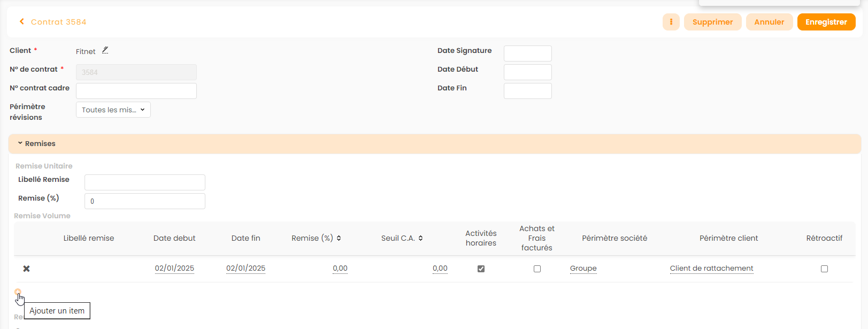Image resolution: width=868 pixels, height=329 pixels.
Task: Tick the Rétroactif checkbox
Action: (x=824, y=269)
